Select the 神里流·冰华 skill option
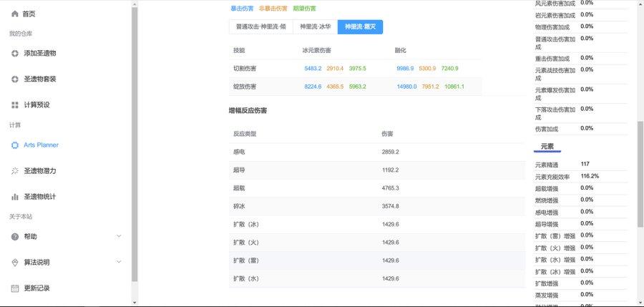Image resolution: width=644 pixels, height=307 pixels. coord(315,26)
